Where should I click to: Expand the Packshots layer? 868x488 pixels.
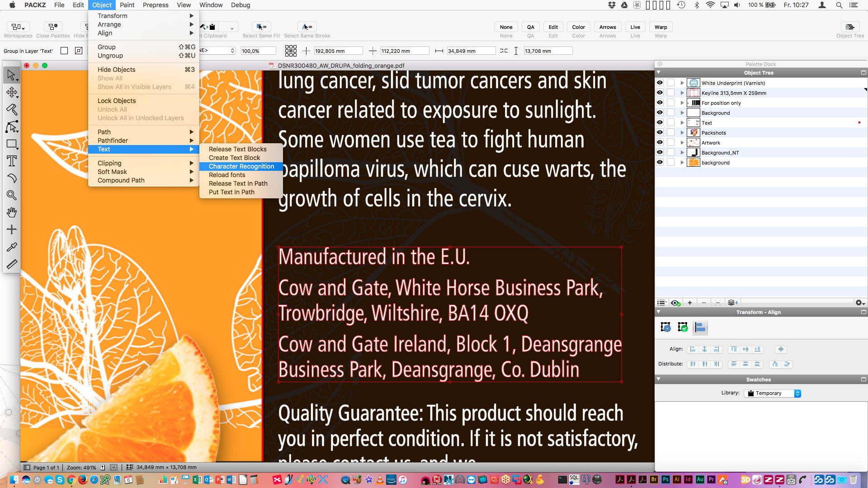[x=682, y=133]
